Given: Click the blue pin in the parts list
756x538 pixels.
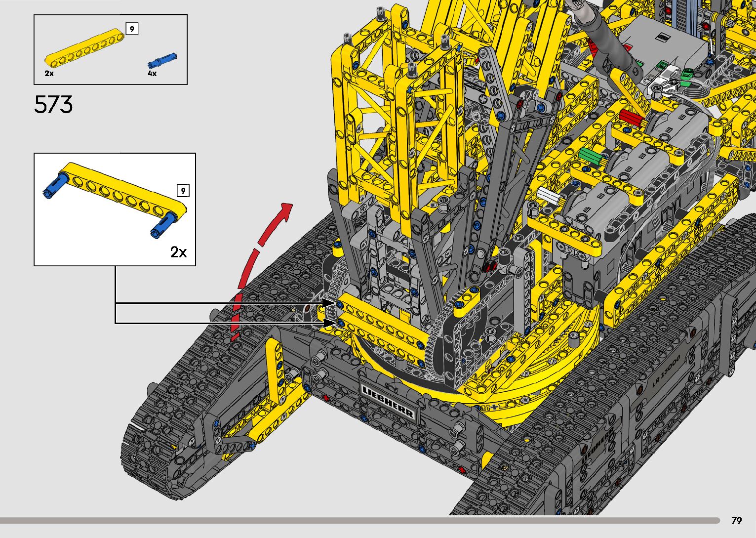Looking at the screenshot, I should pos(162,60).
